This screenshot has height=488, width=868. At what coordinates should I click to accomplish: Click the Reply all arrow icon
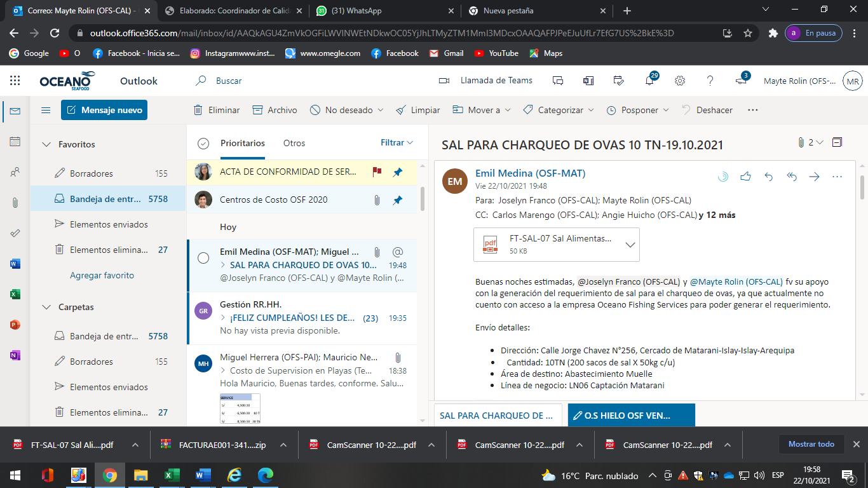tap(791, 177)
